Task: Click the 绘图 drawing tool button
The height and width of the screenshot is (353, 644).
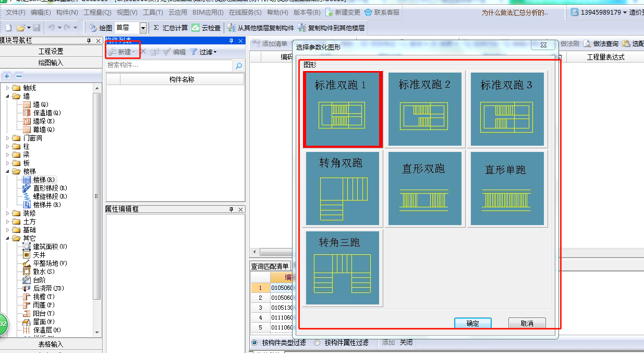Action: pos(101,28)
